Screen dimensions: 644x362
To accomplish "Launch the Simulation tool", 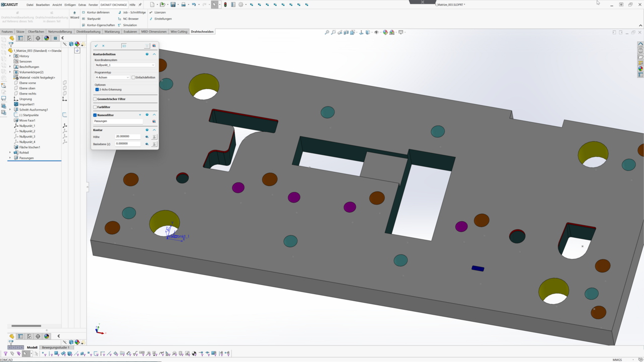I will (x=129, y=25).
